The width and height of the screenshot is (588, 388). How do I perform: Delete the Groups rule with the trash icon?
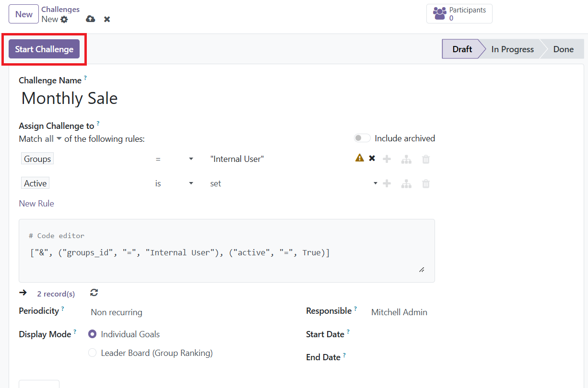(425, 159)
